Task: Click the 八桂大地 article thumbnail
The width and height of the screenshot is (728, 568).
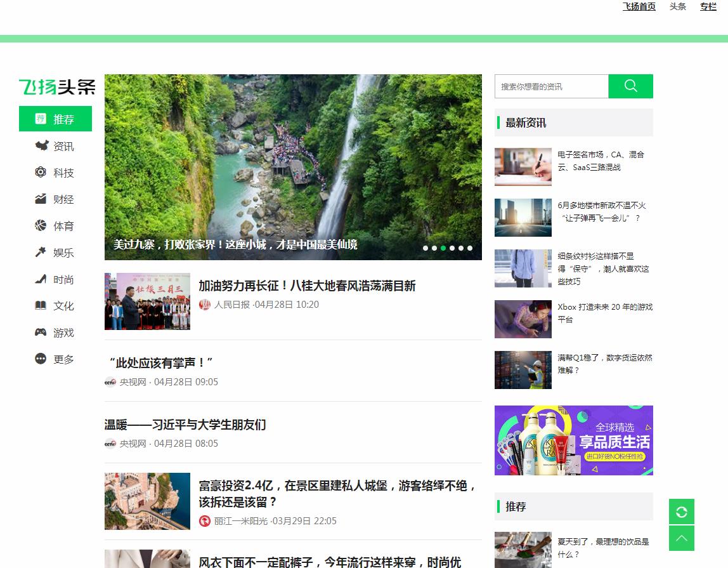Action: click(147, 301)
